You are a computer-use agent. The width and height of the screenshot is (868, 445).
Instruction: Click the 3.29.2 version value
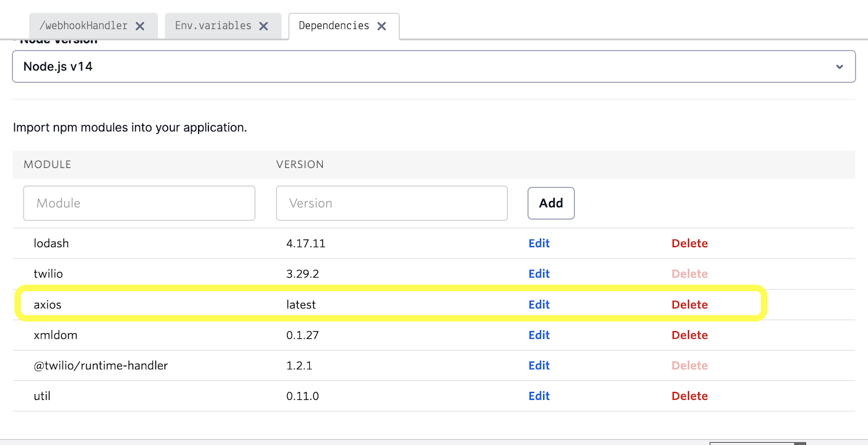(303, 274)
